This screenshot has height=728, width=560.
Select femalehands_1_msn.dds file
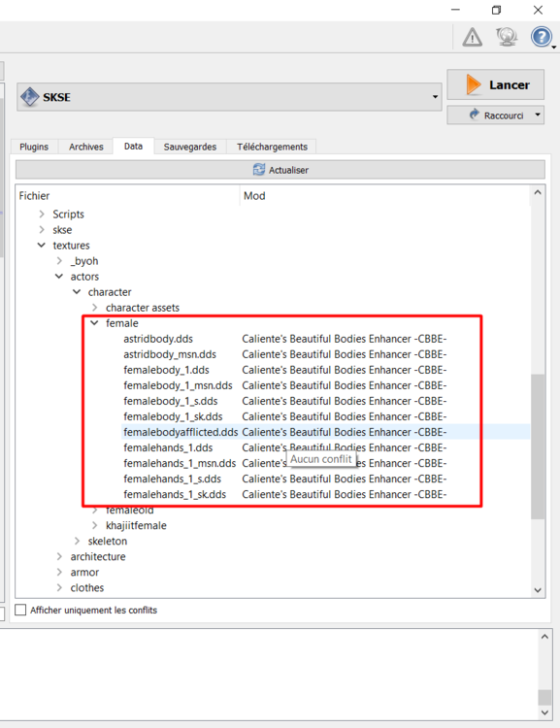[x=180, y=463]
